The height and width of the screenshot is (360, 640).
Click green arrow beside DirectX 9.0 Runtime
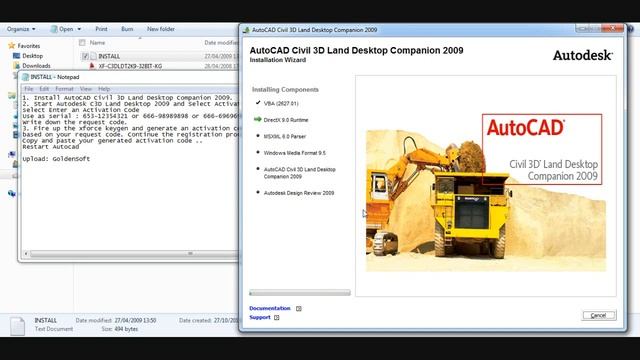[258, 119]
